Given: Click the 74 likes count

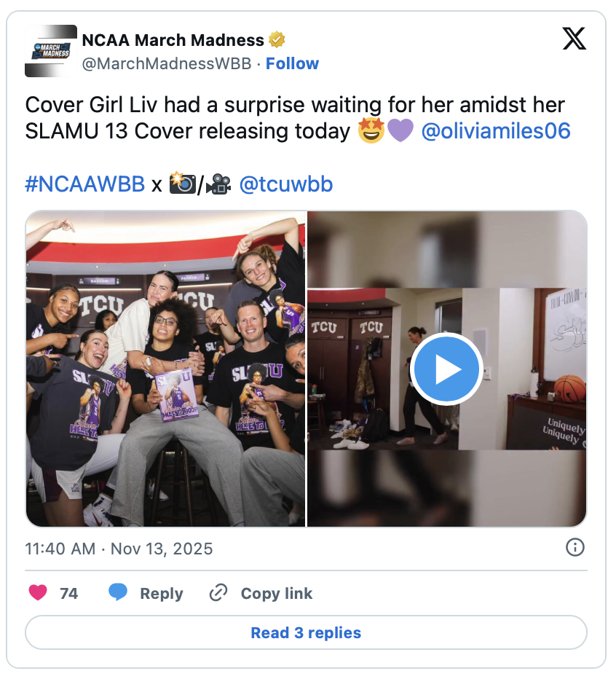Looking at the screenshot, I should [x=69, y=593].
